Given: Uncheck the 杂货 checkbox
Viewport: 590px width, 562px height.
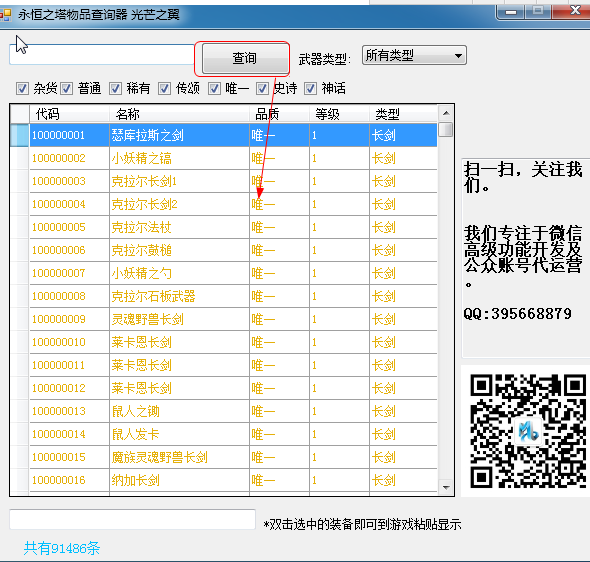Looking at the screenshot, I should (22, 89).
